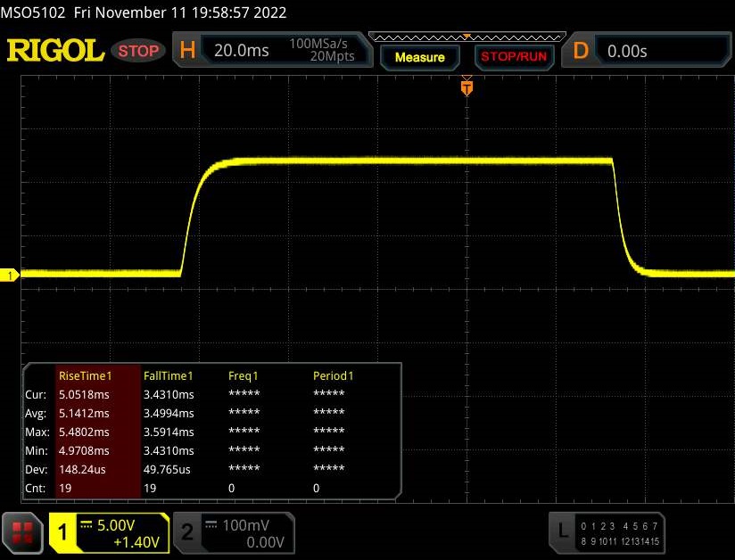Click RiseTime min value 4.9708ms
Screen dimensions: 735x560
click(84, 451)
